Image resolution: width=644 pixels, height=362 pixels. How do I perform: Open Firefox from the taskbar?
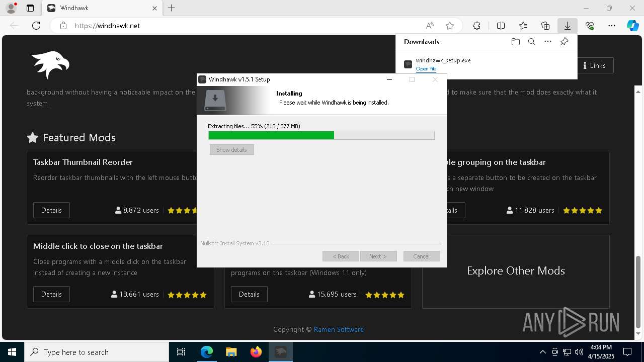click(256, 352)
